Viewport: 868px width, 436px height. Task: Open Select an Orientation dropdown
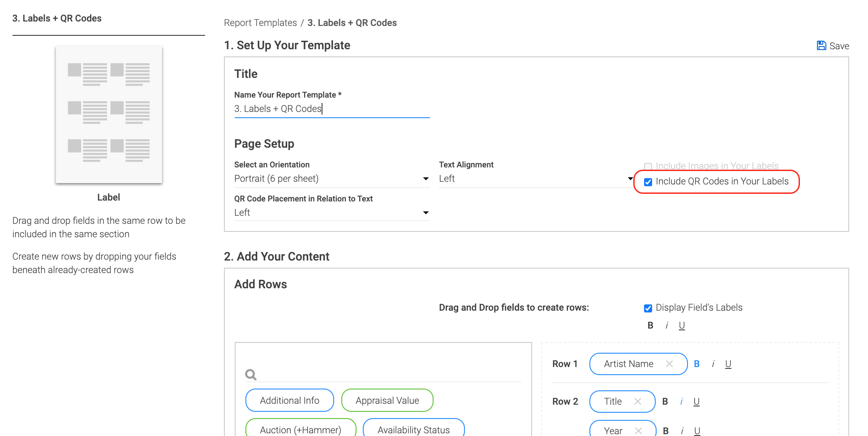[332, 179]
